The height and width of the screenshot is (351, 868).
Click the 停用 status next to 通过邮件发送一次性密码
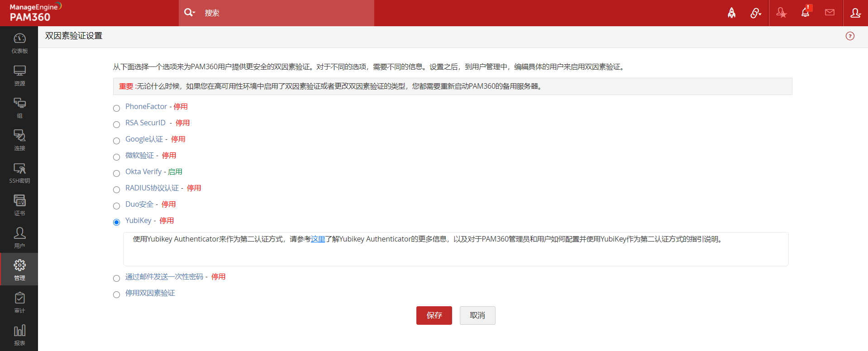click(218, 277)
